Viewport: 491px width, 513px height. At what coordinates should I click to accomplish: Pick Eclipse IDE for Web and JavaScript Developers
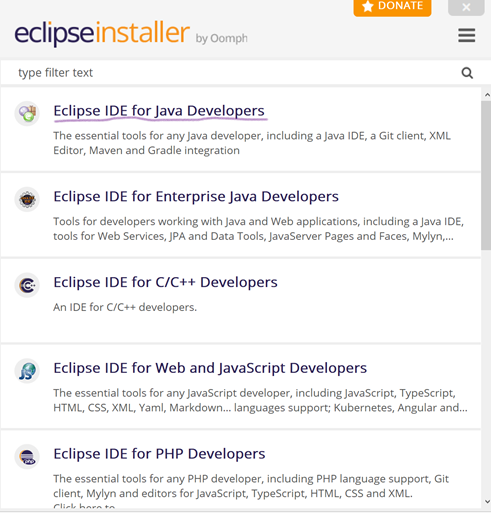(x=210, y=368)
